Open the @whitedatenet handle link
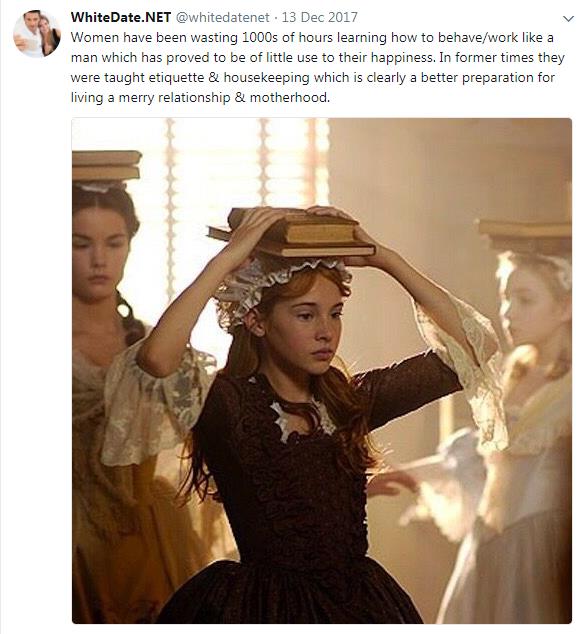This screenshot has width=587, height=634. [x=223, y=17]
